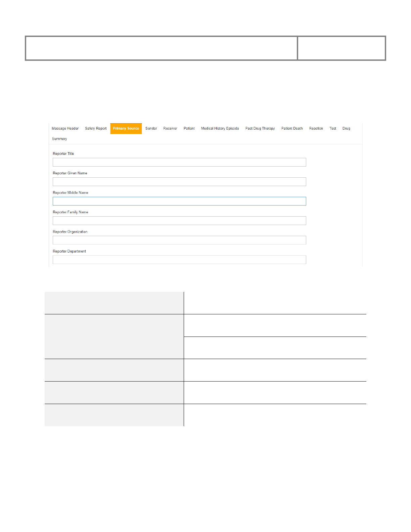Open Medical History Episode tab

(x=220, y=129)
